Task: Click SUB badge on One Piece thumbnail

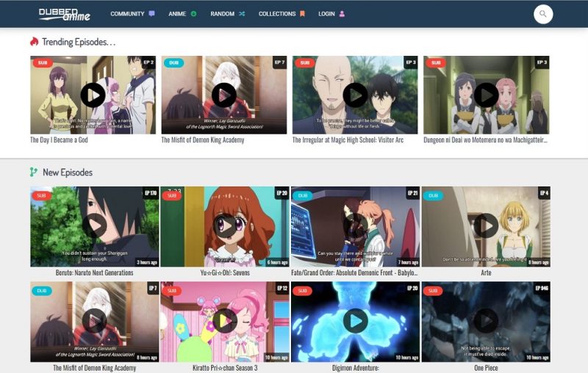Action: [x=433, y=291]
